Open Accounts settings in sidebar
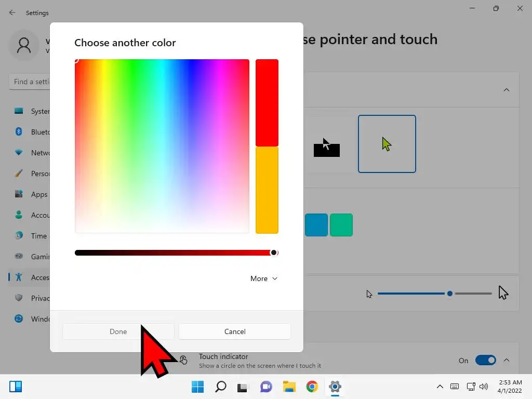 pos(30,215)
